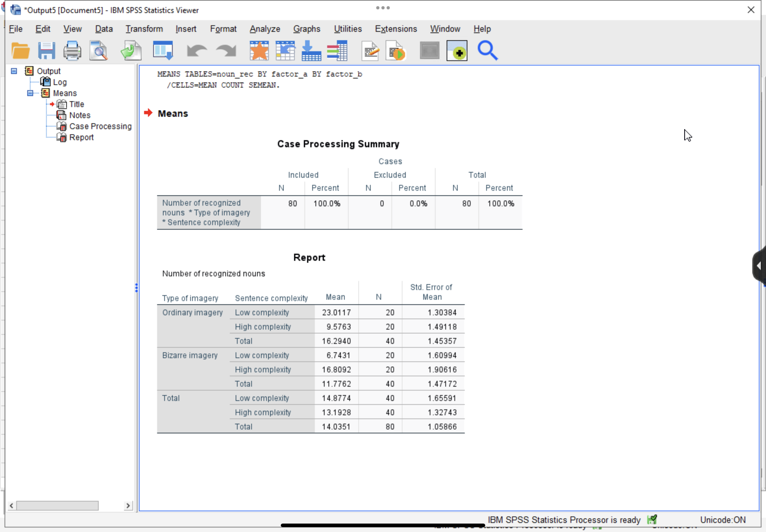Open the Graphs menu
The height and width of the screenshot is (532, 766).
point(306,29)
